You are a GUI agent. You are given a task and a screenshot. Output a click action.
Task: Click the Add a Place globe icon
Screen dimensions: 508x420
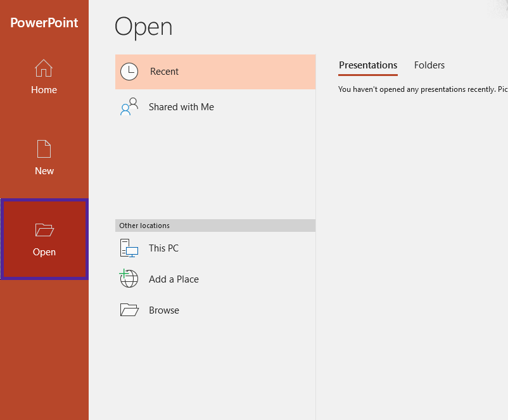pyautogui.click(x=129, y=278)
